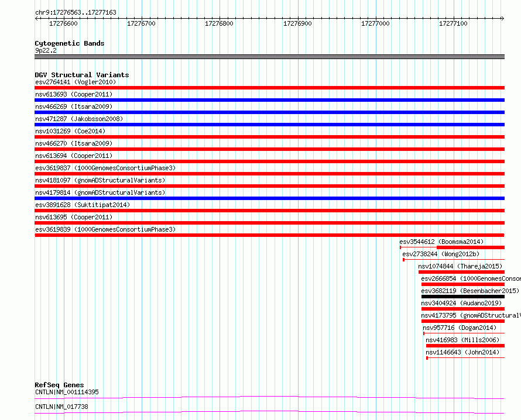Select nsv1031269 (Coe2014) label
521x420 pixels.
click(70, 131)
